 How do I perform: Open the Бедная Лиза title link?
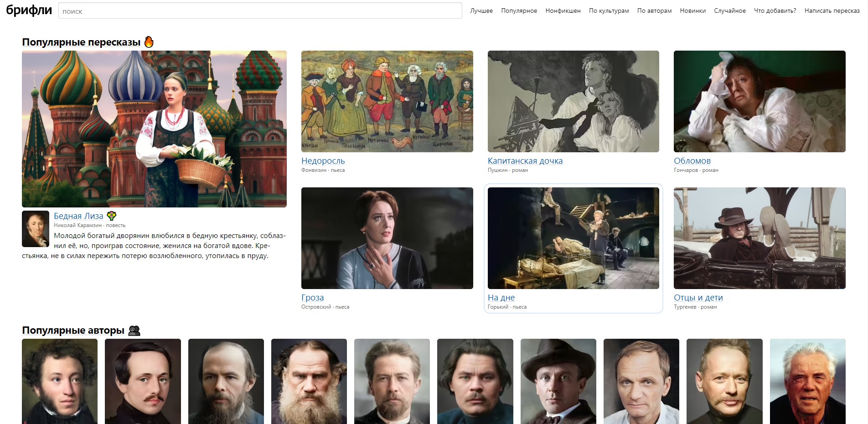pyautogui.click(x=78, y=216)
